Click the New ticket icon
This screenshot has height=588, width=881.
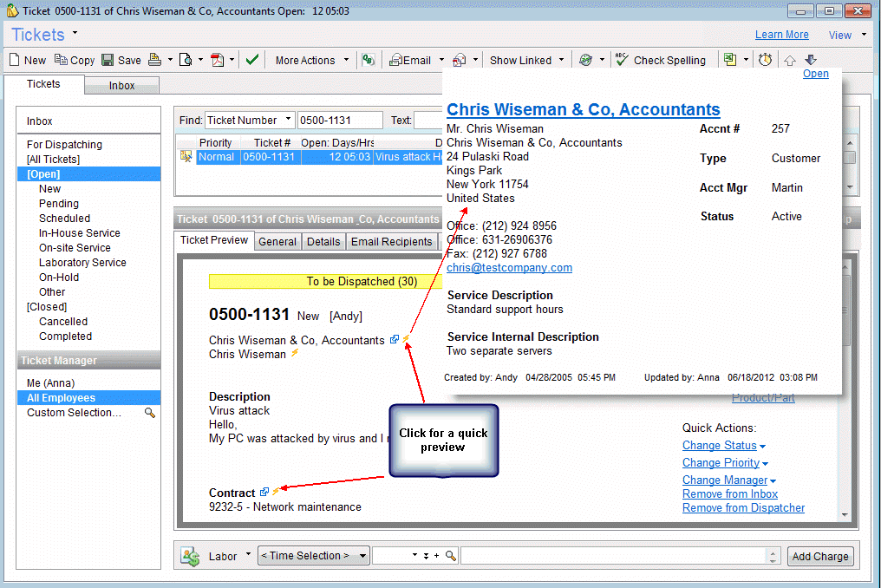(15, 60)
